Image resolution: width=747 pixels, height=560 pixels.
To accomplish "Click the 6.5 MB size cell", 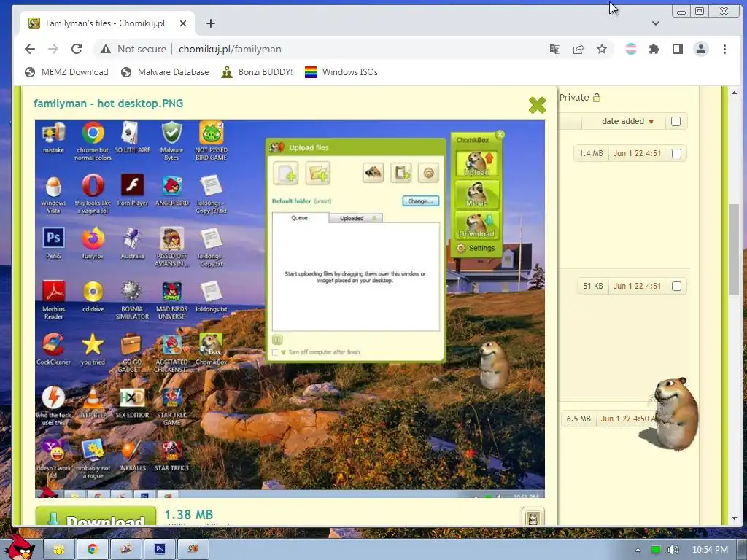I will tap(578, 419).
